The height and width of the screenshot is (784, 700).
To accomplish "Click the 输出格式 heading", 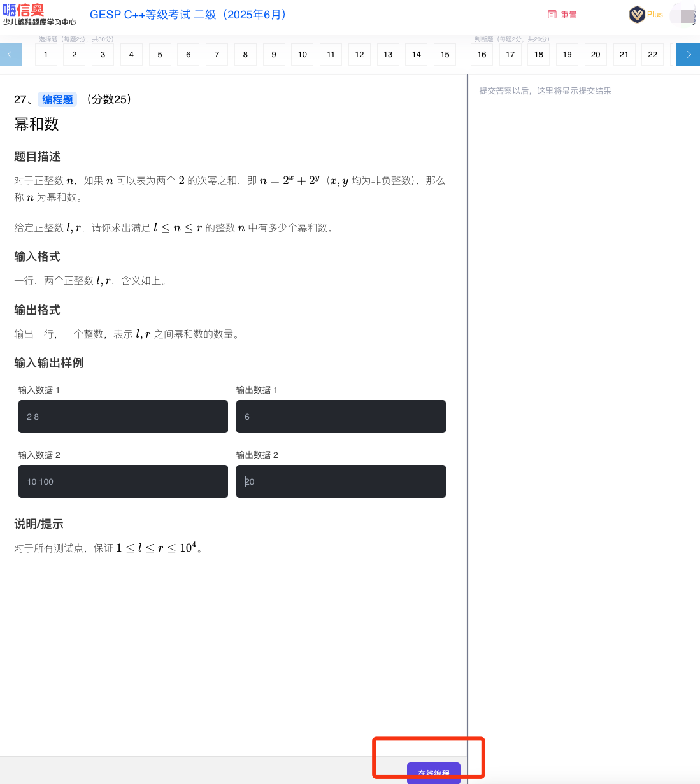I will pyautogui.click(x=37, y=310).
